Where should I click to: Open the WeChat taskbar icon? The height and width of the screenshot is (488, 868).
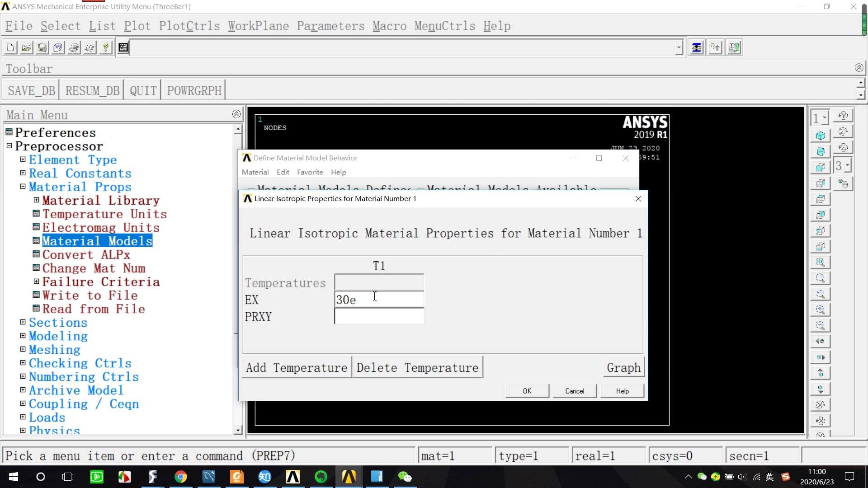(x=405, y=477)
